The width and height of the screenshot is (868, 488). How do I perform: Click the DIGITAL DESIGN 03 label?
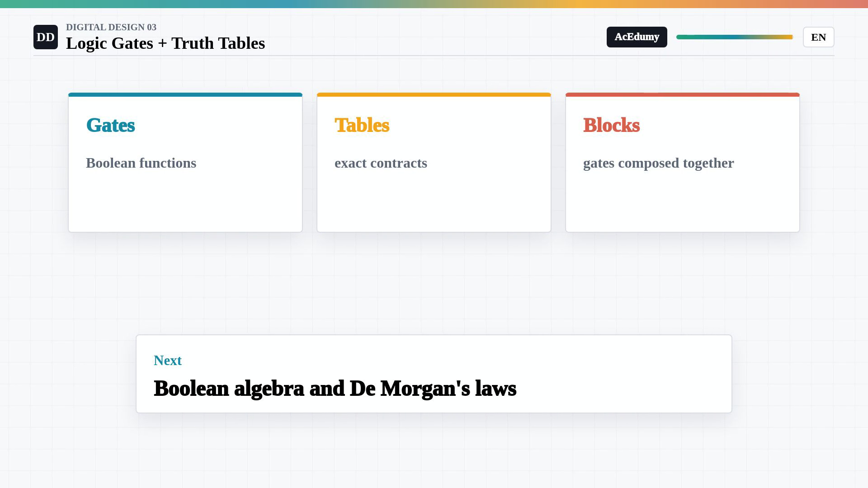click(x=111, y=27)
